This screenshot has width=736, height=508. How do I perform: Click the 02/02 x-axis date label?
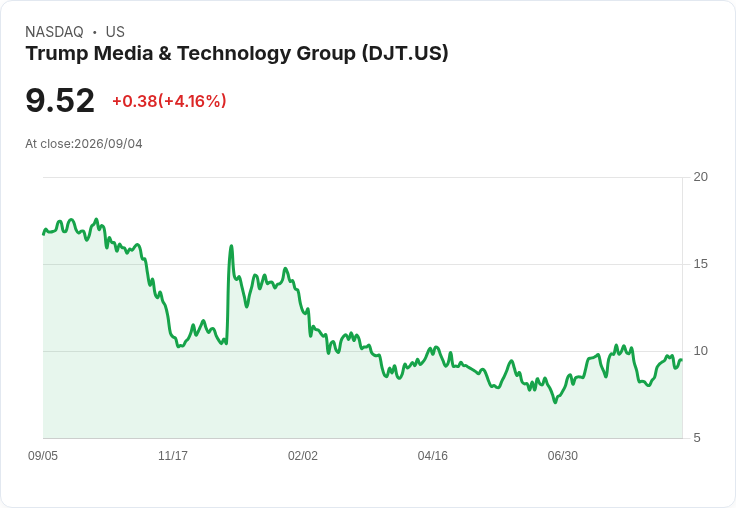pos(303,455)
